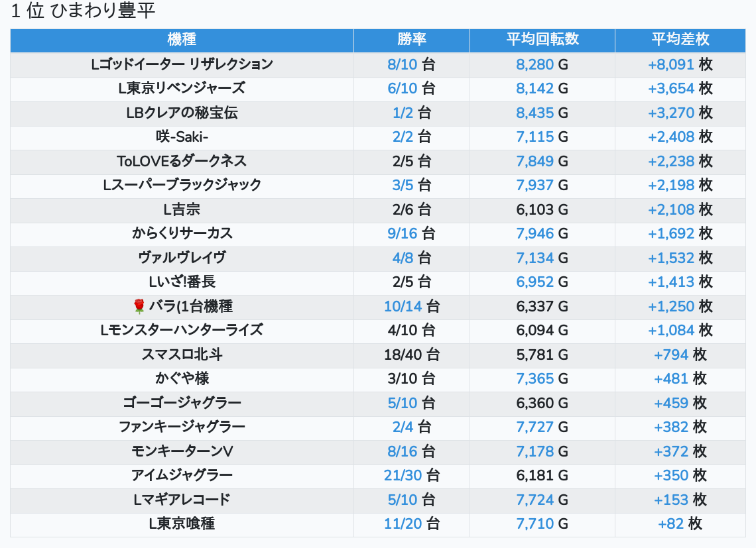756x548 pixels.
Task: Click the 平均回転数 column header
Action: coord(542,40)
